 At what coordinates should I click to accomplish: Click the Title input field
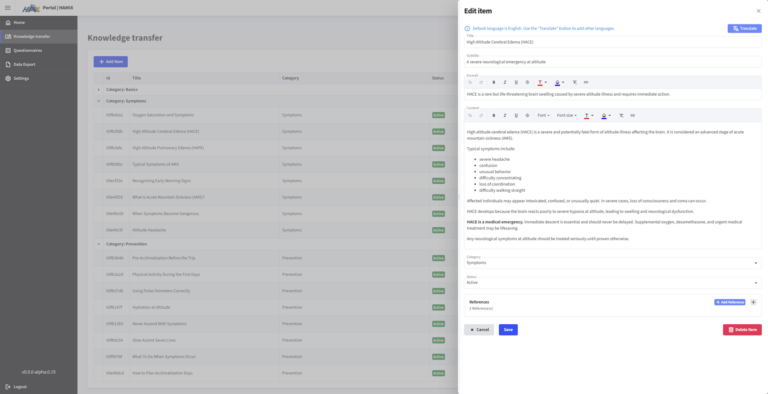click(613, 42)
